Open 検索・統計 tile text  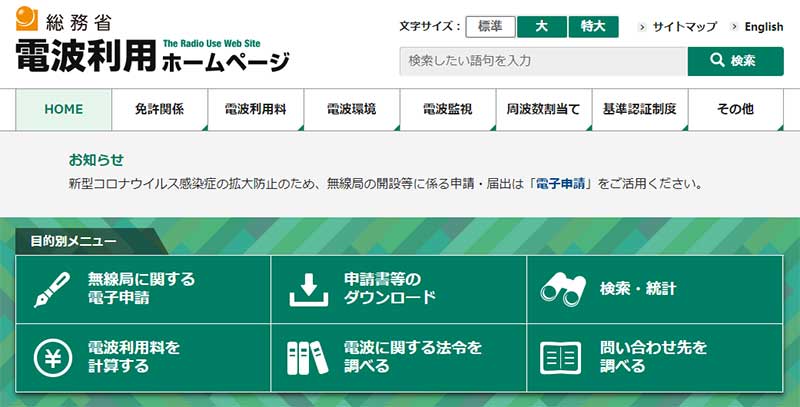[x=638, y=289]
